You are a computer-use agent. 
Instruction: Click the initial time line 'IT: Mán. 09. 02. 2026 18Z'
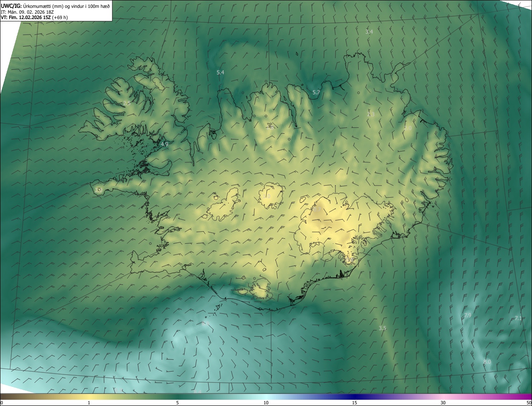click(x=27, y=12)
